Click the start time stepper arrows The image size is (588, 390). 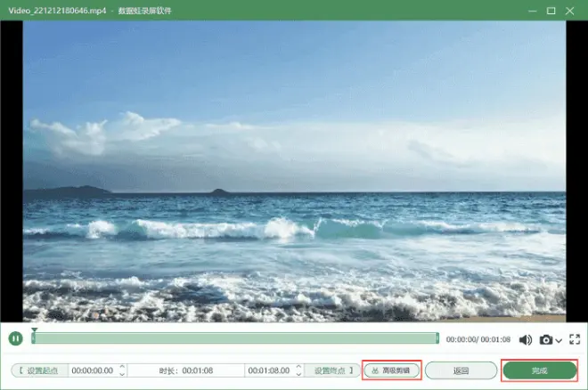[122, 370]
